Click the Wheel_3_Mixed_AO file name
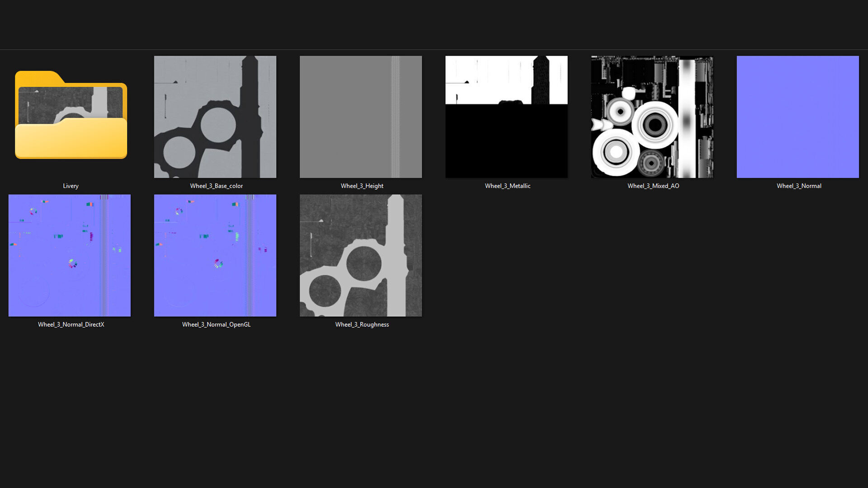This screenshot has height=488, width=868. point(653,186)
